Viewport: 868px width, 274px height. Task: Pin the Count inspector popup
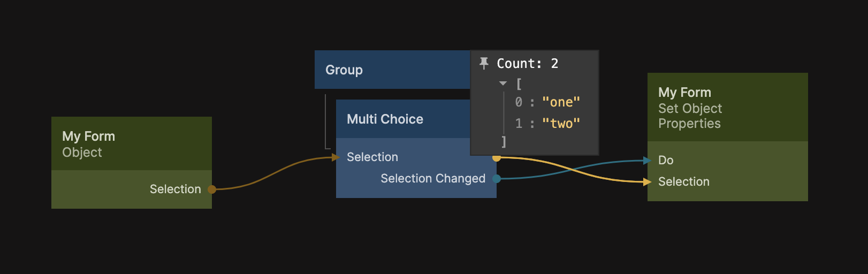pyautogui.click(x=484, y=64)
